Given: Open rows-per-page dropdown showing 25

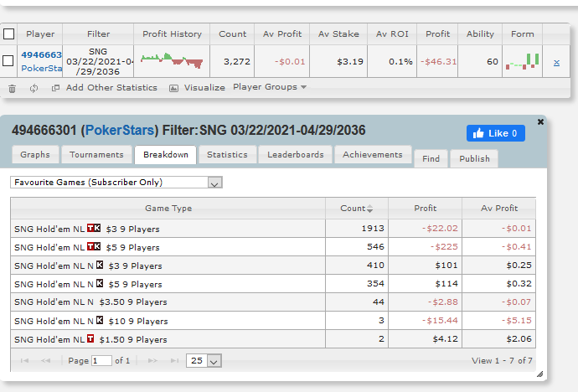Looking at the screenshot, I should [204, 361].
